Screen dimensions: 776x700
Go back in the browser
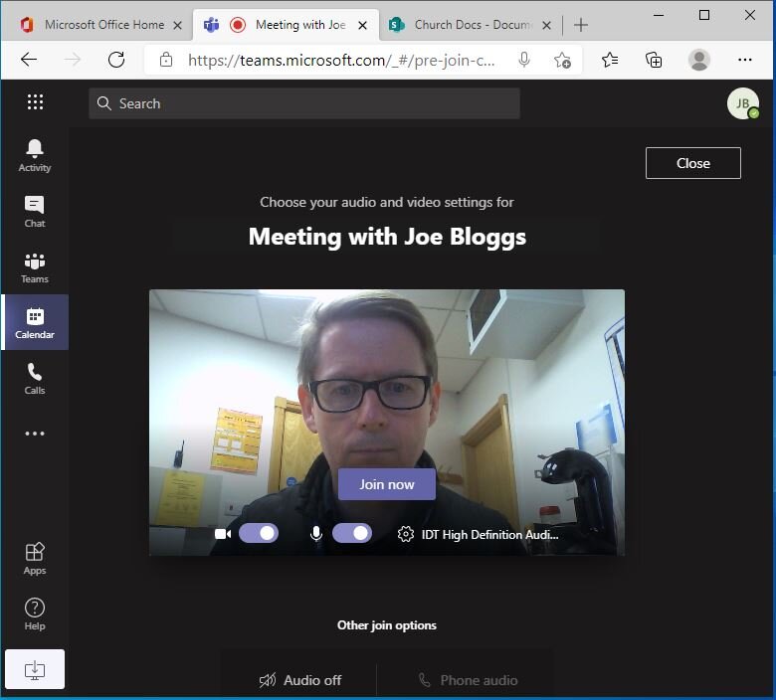[x=29, y=60]
